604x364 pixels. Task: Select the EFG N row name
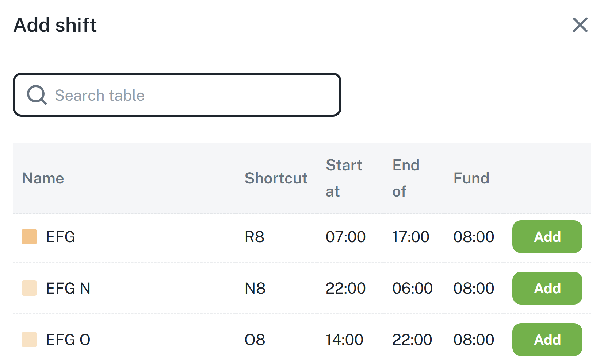68,289
